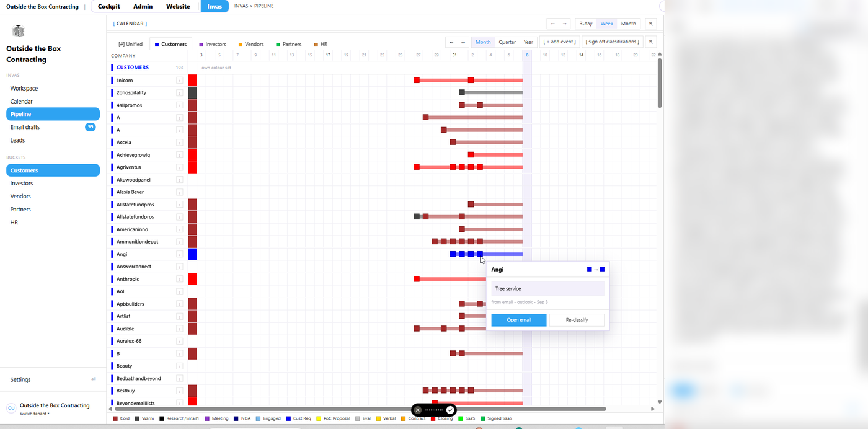This screenshot has height=429, width=868.
Task: Click the add event button
Action: point(560,42)
